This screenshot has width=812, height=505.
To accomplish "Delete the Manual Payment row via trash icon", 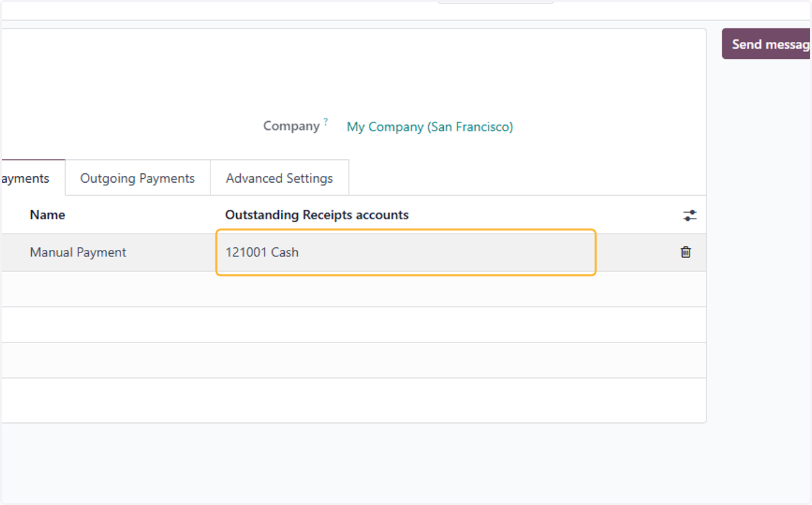I will 685,252.
